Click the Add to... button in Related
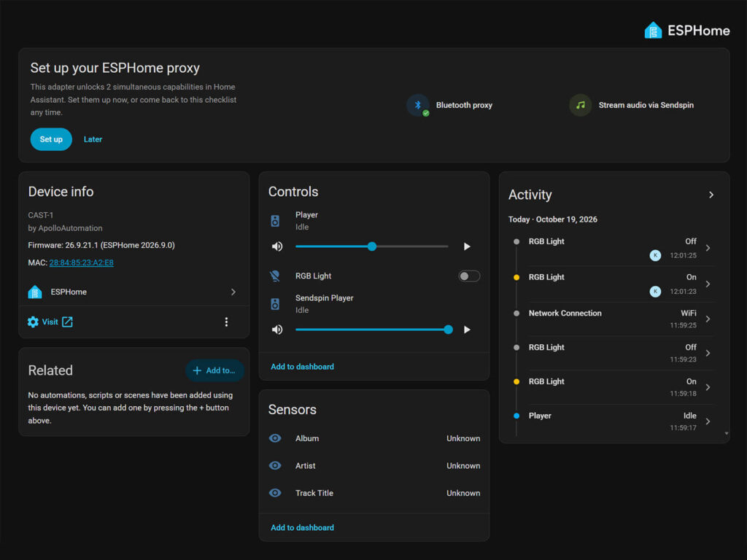The image size is (747, 560). [214, 370]
